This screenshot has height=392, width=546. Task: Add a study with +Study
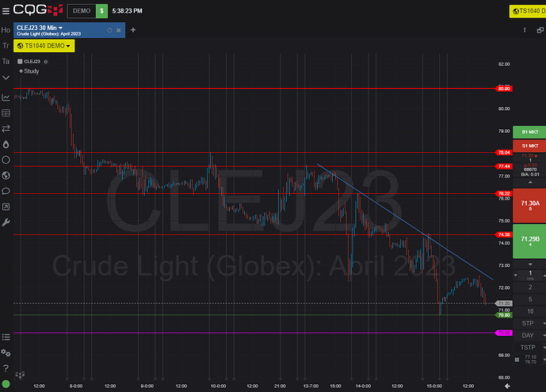(29, 71)
